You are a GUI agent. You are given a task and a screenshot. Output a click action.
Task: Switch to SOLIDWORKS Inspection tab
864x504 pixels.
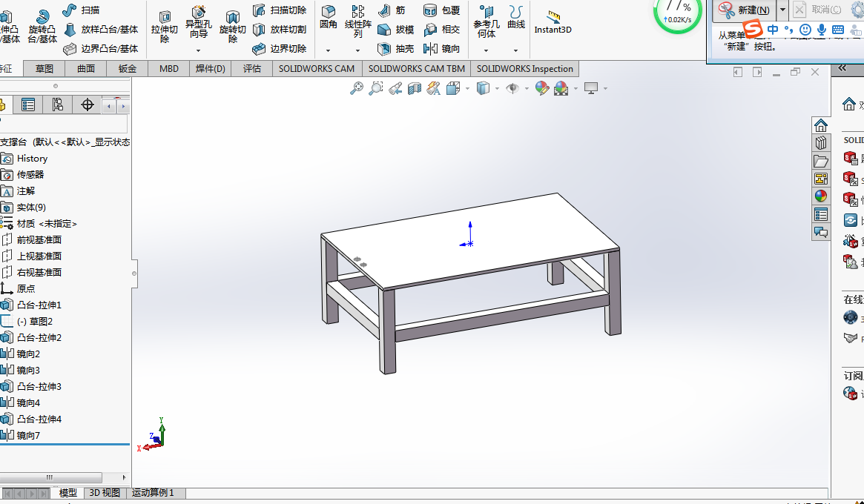click(x=525, y=69)
